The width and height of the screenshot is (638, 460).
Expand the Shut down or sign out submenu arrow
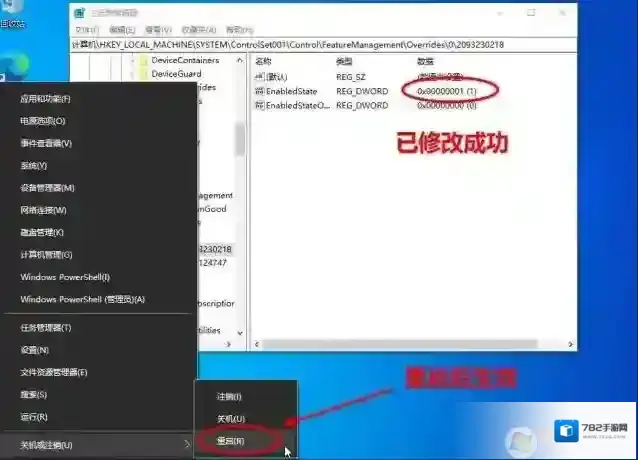pyautogui.click(x=187, y=444)
